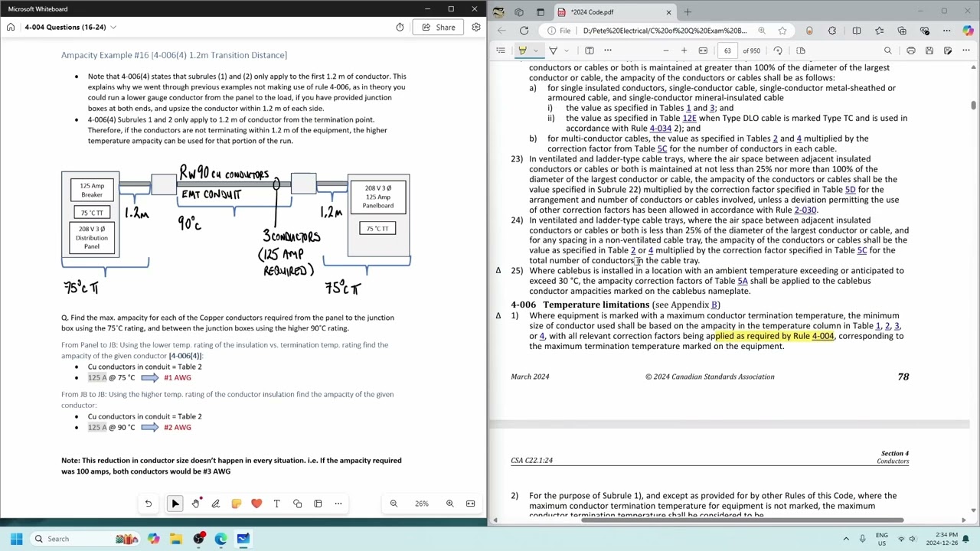980x551 pixels.
Task: Select the PDF erase tool
Action: (x=553, y=51)
